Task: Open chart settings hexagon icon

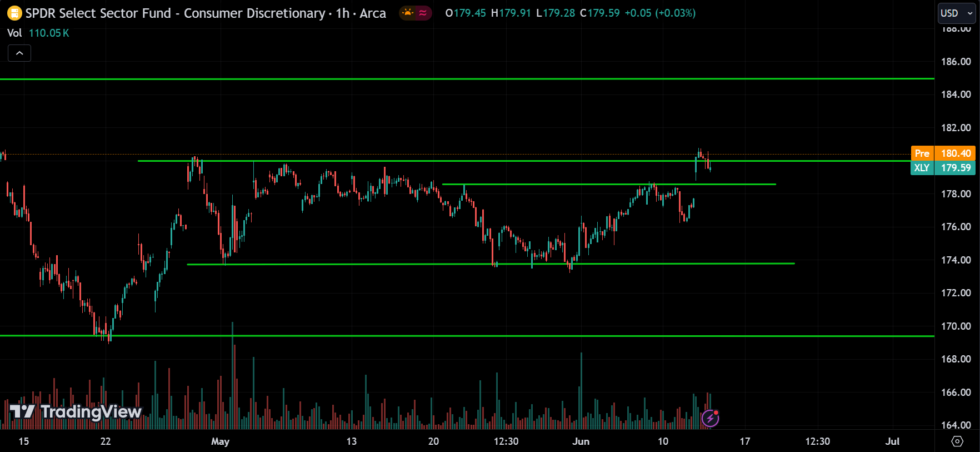Action: coord(957,441)
